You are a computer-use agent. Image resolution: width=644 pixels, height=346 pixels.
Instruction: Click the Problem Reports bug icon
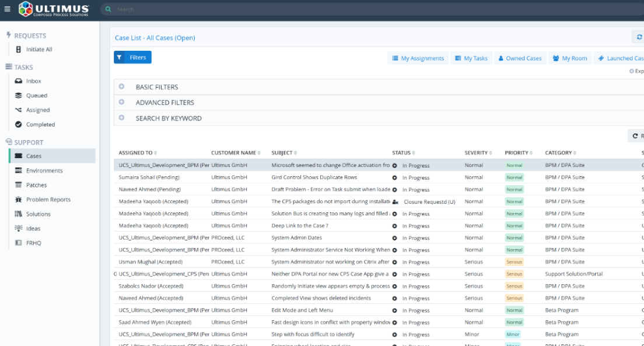pos(19,200)
